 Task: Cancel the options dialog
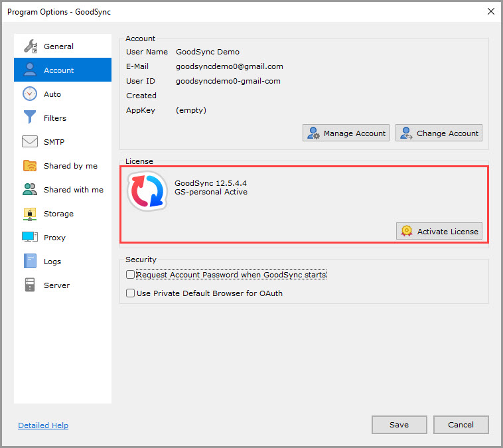pyautogui.click(x=461, y=425)
